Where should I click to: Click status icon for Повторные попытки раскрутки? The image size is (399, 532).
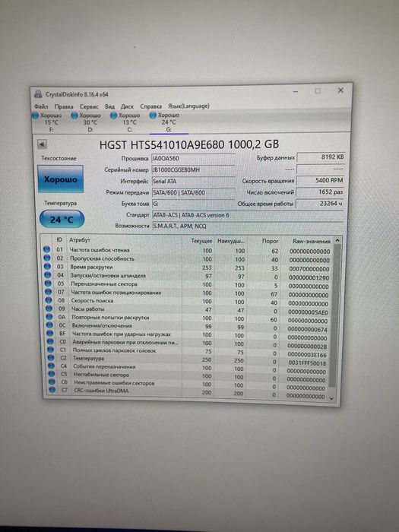tap(49, 317)
